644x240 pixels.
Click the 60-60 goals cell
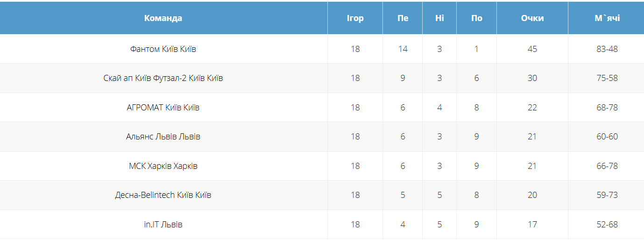click(607, 137)
